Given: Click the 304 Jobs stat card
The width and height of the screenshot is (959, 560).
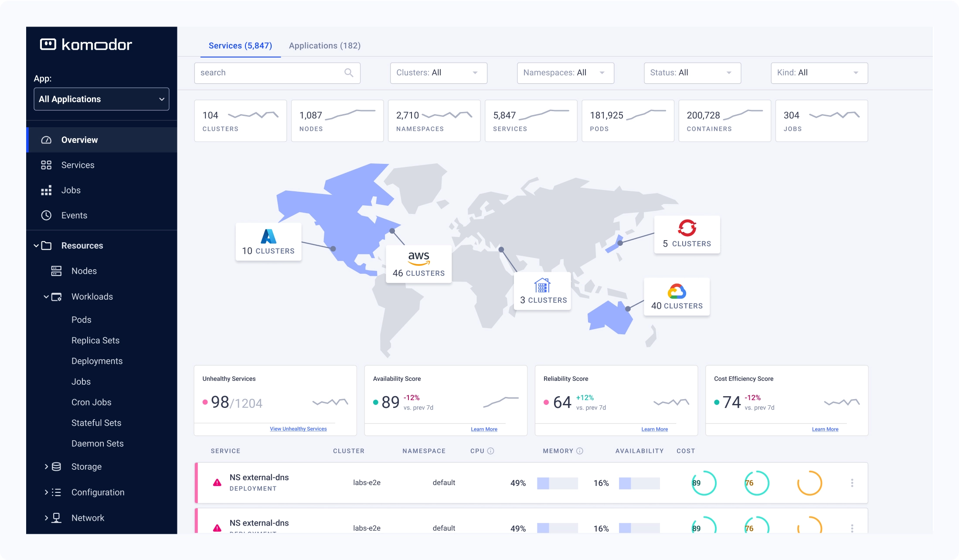Looking at the screenshot, I should click(x=821, y=121).
